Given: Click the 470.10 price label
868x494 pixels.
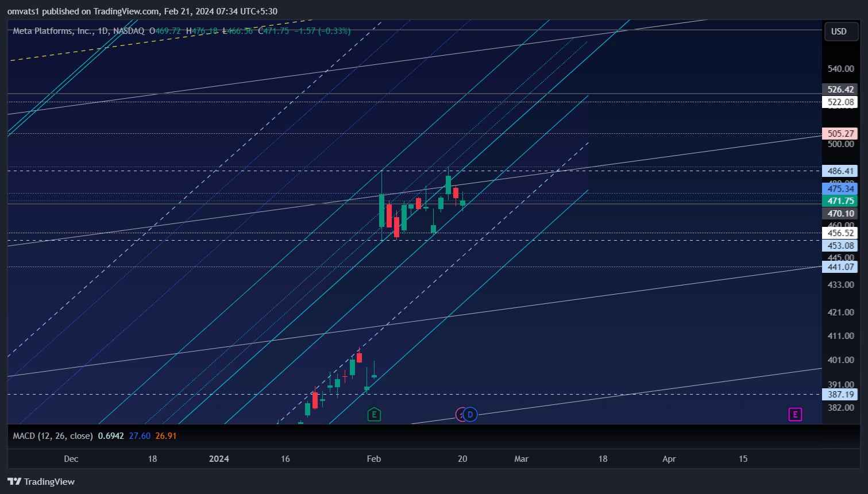Looking at the screenshot, I should [x=839, y=214].
